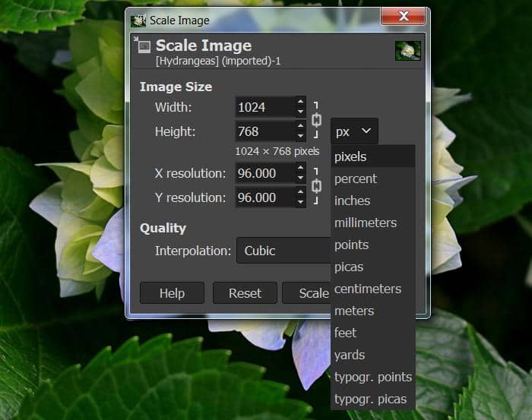Screen dimensions: 532x420
Task: Click the Reset button
Action: [245, 293]
